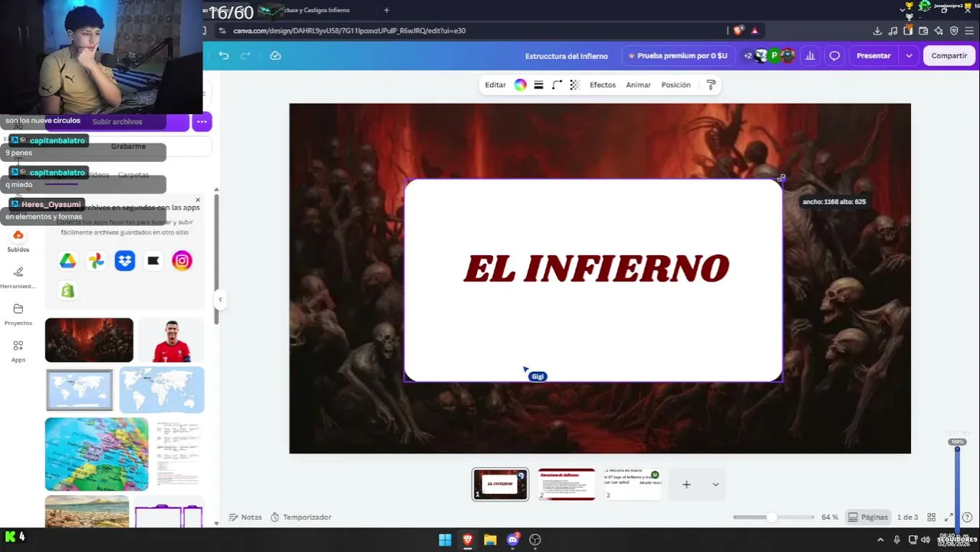Viewport: 980px width, 552px height.
Task: Click the copy style paint roller icon
Action: tap(711, 85)
